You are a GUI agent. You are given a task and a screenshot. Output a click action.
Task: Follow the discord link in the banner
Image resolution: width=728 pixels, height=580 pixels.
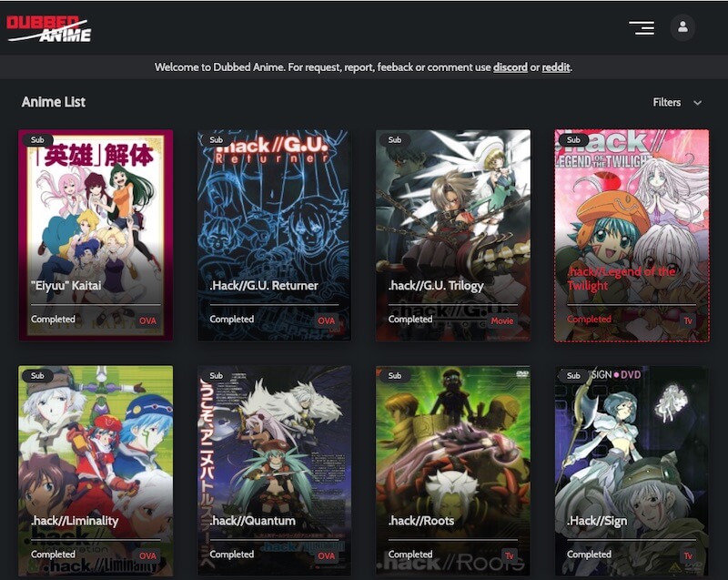click(x=511, y=67)
